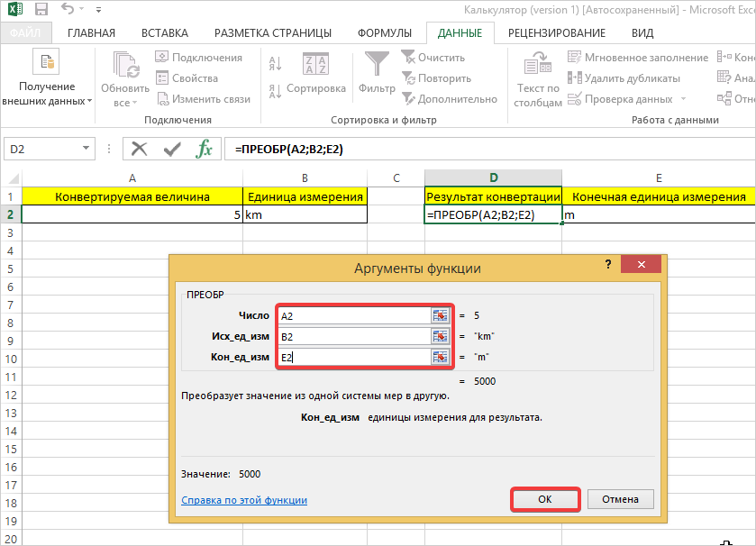Click the collapse dialog icon for Число field
Image resolution: width=756 pixels, height=546 pixels.
coord(440,315)
